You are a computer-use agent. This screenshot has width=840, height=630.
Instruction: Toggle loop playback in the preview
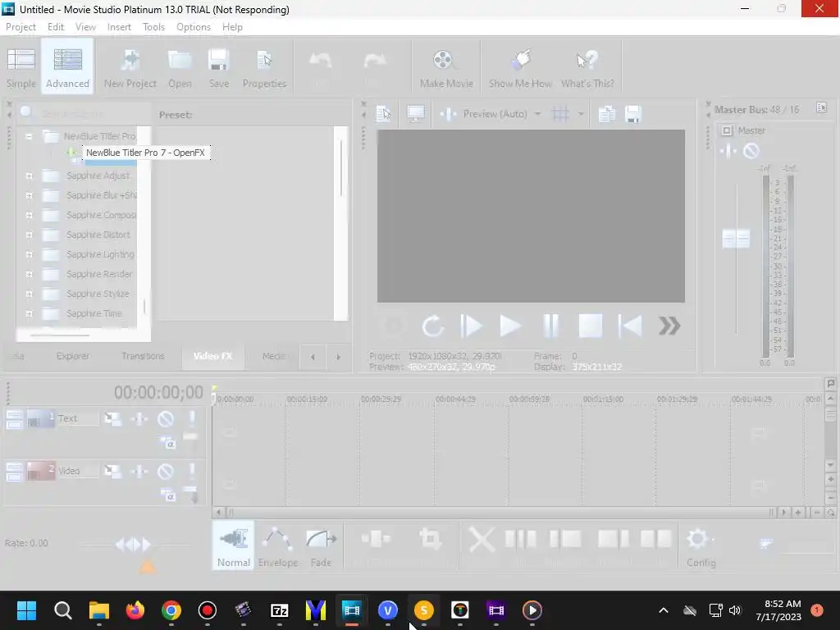(x=432, y=326)
